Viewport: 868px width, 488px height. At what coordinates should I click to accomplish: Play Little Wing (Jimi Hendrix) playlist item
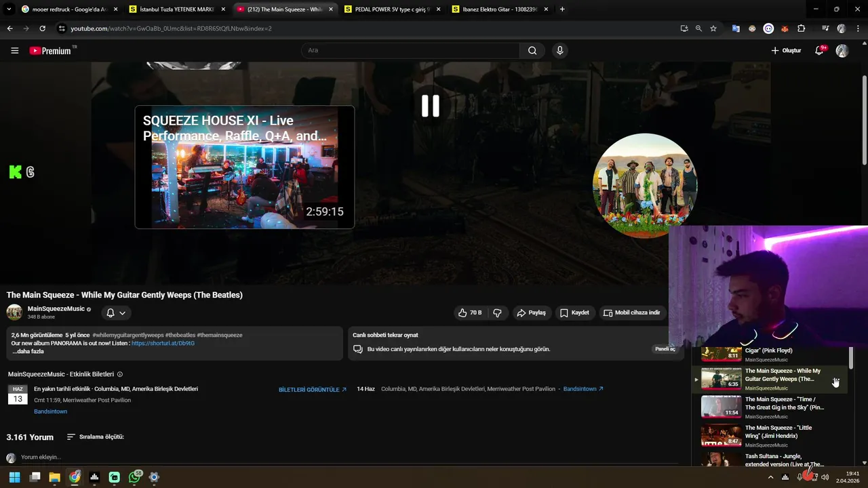click(x=772, y=436)
